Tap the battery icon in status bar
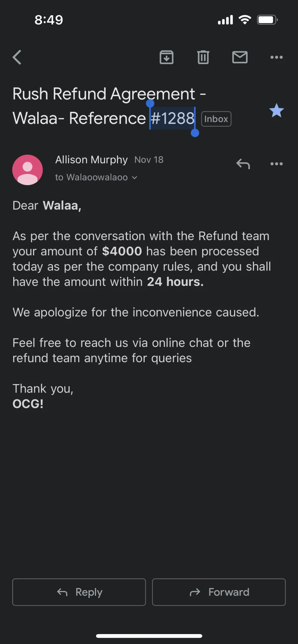298x644 pixels. point(268,20)
